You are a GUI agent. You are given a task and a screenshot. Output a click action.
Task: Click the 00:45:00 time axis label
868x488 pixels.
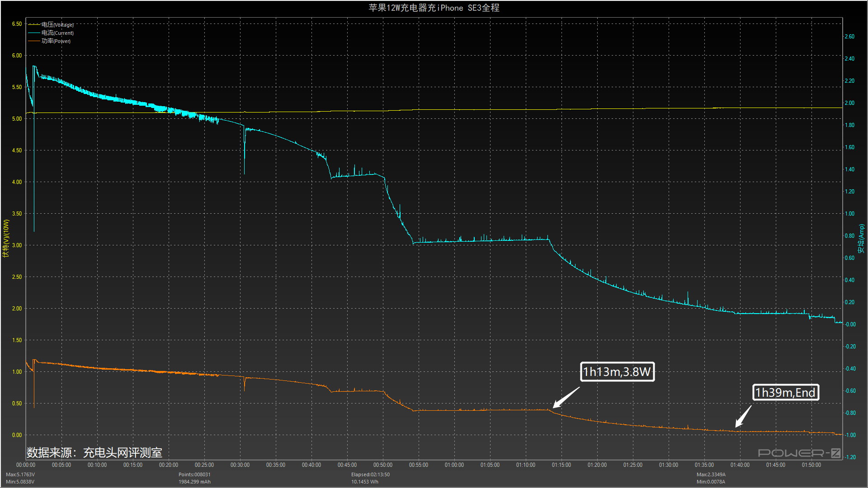347,465
